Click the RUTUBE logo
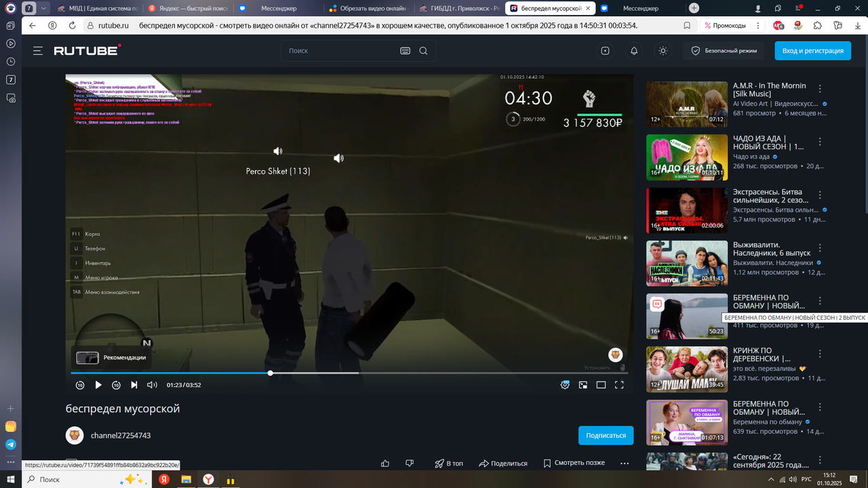Image resolution: width=868 pixels, height=488 pixels. pyautogui.click(x=87, y=51)
